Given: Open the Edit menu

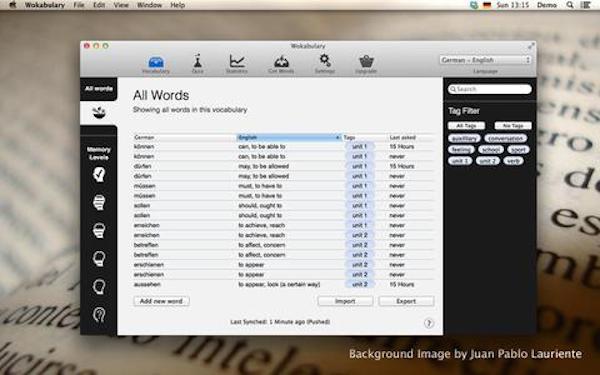Looking at the screenshot, I should pos(99,5).
